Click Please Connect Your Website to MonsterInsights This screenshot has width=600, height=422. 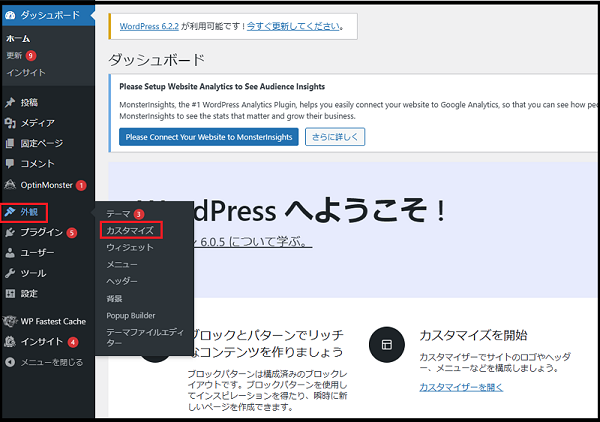coord(209,137)
